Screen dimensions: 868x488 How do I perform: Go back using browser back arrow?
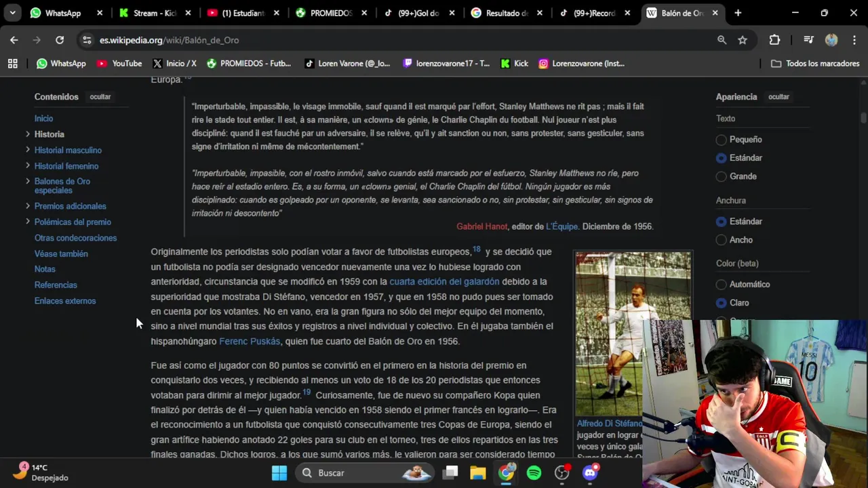[x=14, y=40]
